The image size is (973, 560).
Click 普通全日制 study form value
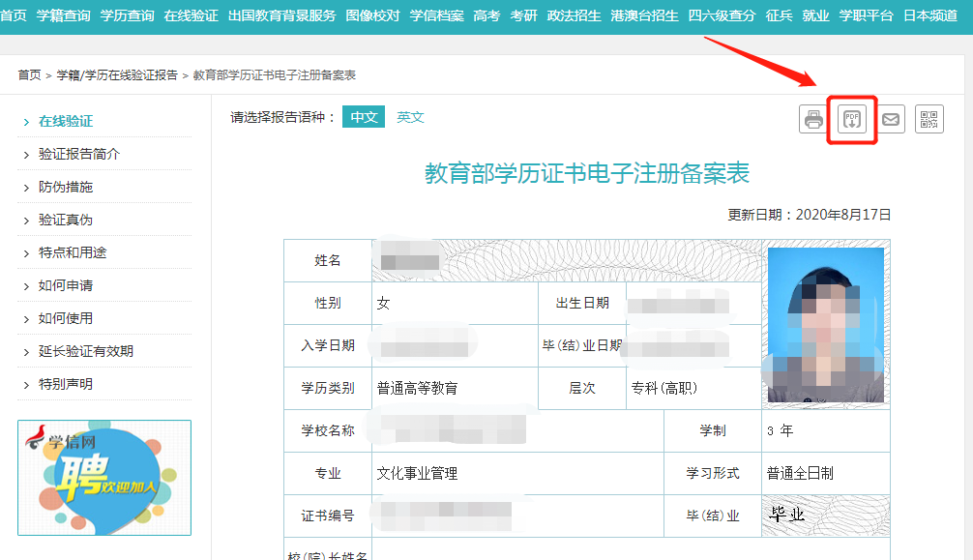click(x=800, y=474)
